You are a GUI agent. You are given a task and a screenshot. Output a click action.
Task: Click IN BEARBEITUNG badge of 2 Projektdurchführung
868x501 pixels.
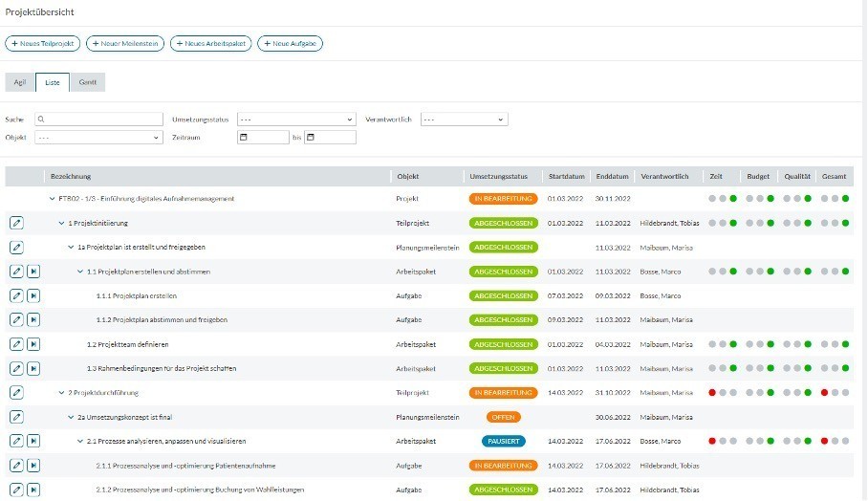[x=503, y=393]
